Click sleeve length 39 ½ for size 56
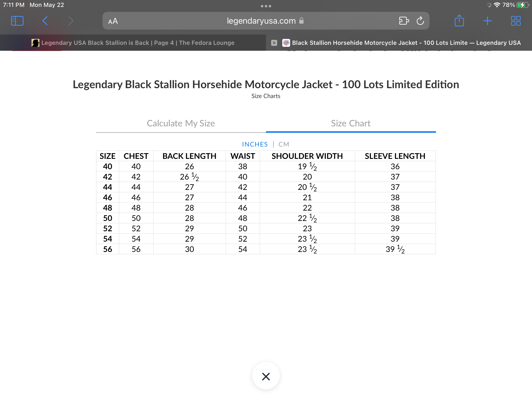Screen dimensions: 532x399 tap(395, 249)
